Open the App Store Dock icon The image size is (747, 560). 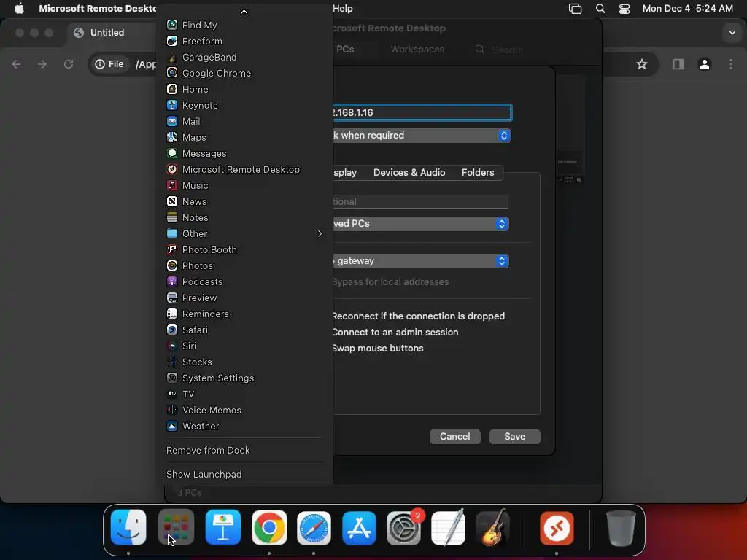(x=359, y=527)
